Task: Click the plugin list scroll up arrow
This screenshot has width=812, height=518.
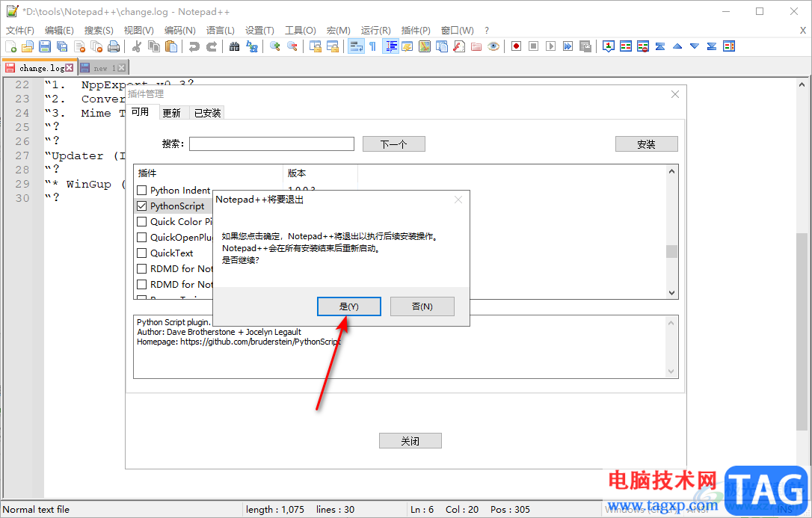Action: [671, 171]
